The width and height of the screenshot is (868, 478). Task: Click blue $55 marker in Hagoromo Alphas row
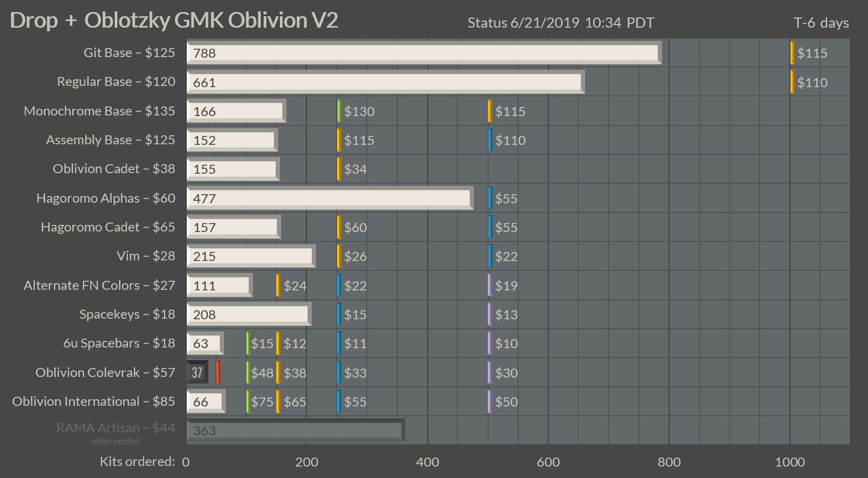(490, 198)
